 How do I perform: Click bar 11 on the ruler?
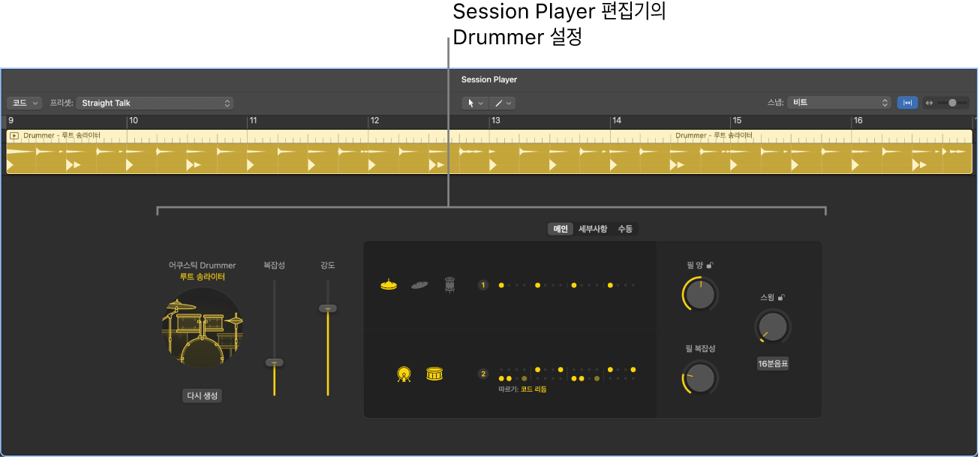(254, 120)
